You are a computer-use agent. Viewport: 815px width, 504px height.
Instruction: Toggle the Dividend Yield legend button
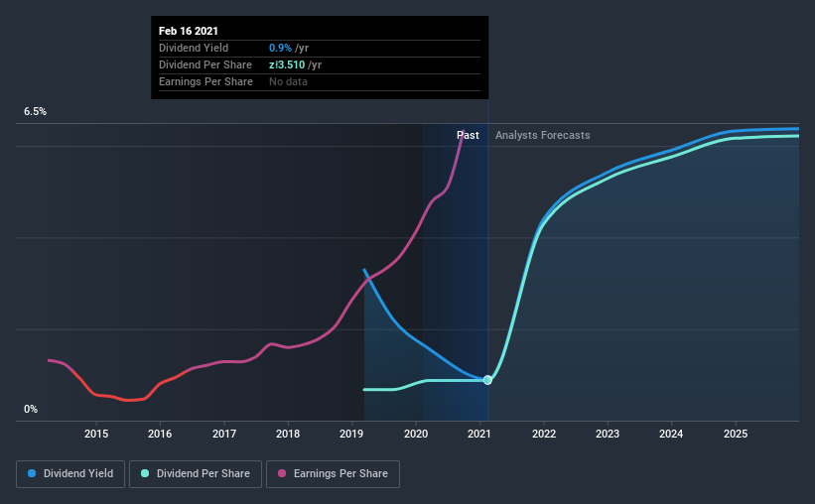[x=71, y=474]
